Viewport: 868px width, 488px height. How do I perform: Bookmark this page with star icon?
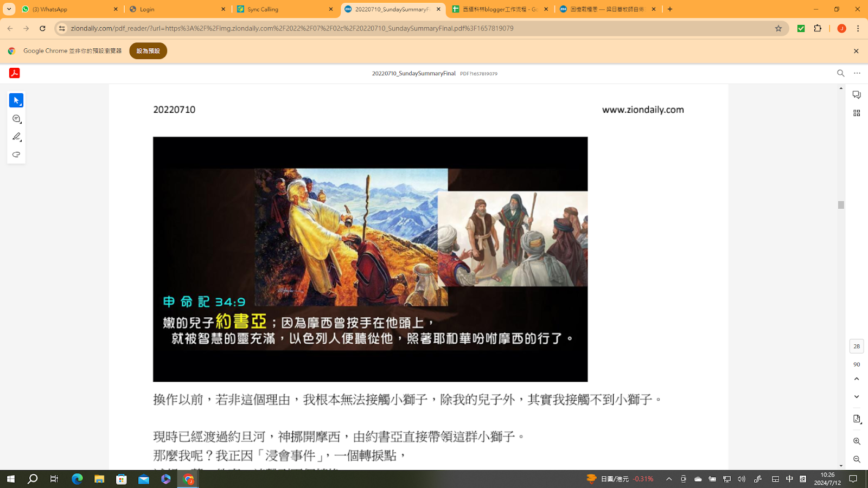point(778,28)
